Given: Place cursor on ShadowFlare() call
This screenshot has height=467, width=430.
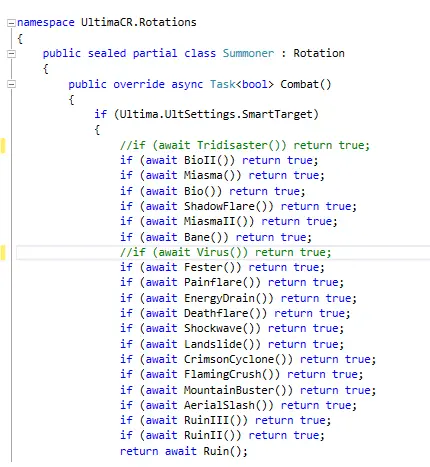Looking at the screenshot, I should [x=228, y=206].
